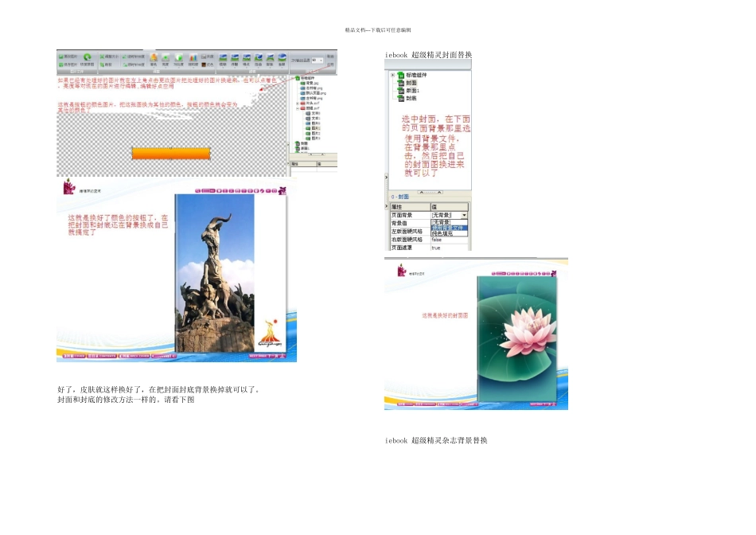Click 目录 CONTENTS button in goat-statue preview
The height and width of the screenshot is (535, 756).
(x=102, y=356)
